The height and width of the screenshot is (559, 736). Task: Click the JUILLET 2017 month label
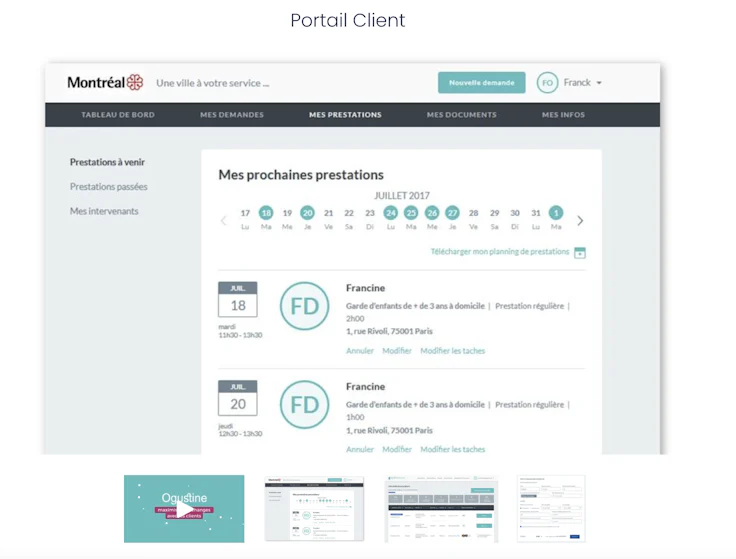pyautogui.click(x=402, y=195)
